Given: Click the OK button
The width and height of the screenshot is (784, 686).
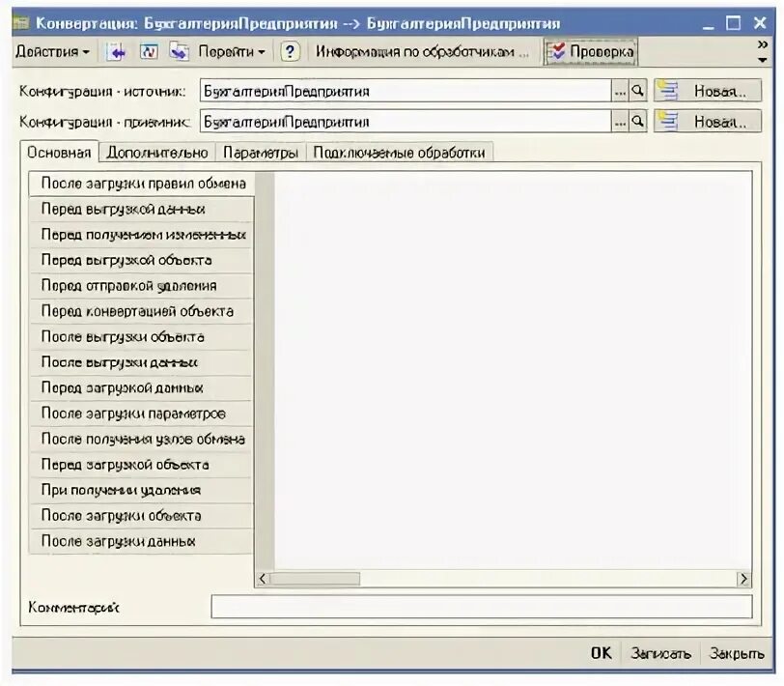Looking at the screenshot, I should (601, 653).
